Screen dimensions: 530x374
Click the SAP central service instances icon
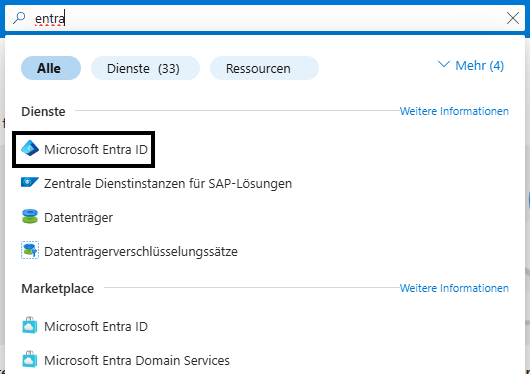click(30, 182)
